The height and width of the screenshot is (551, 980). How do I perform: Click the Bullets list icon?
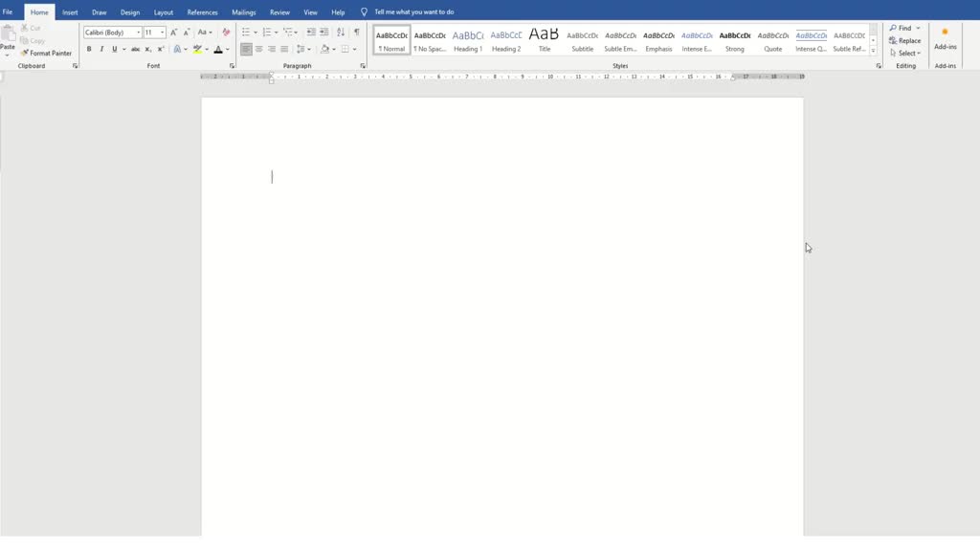(x=246, y=32)
